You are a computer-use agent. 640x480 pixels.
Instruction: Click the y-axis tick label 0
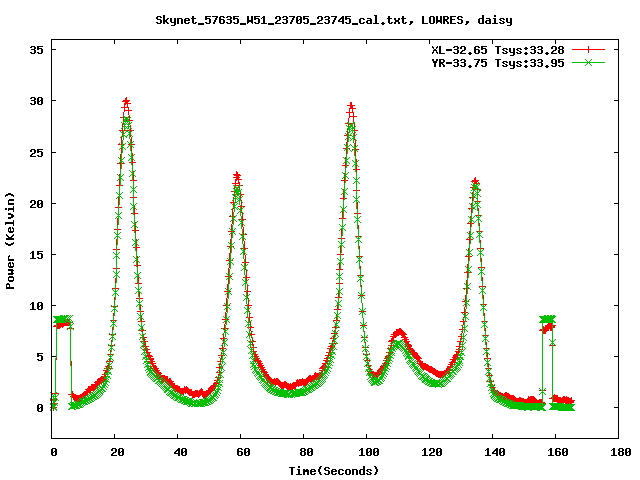point(40,408)
